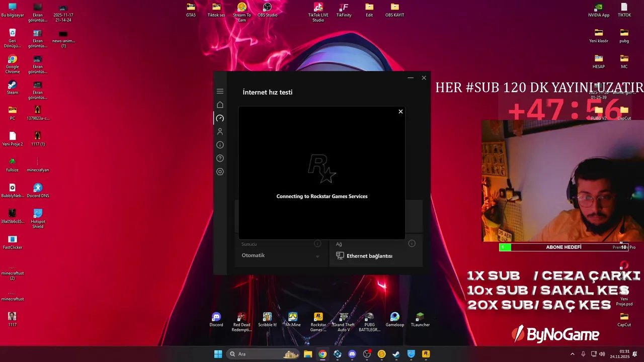Close the Rockstar Games connecting overlay

tap(400, 112)
